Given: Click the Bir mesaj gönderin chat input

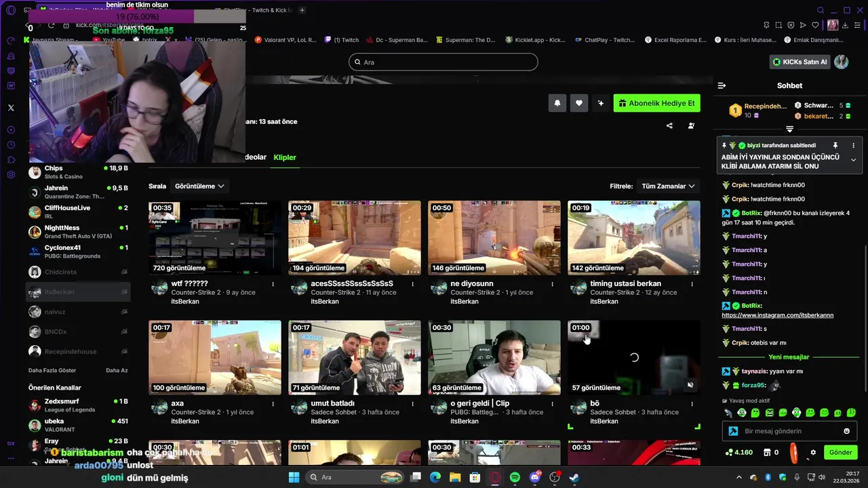Looking at the screenshot, I should pos(789,431).
